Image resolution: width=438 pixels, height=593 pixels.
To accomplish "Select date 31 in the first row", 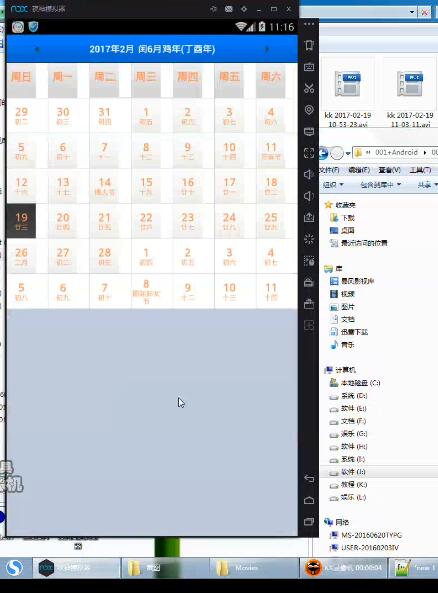I will (x=104, y=115).
